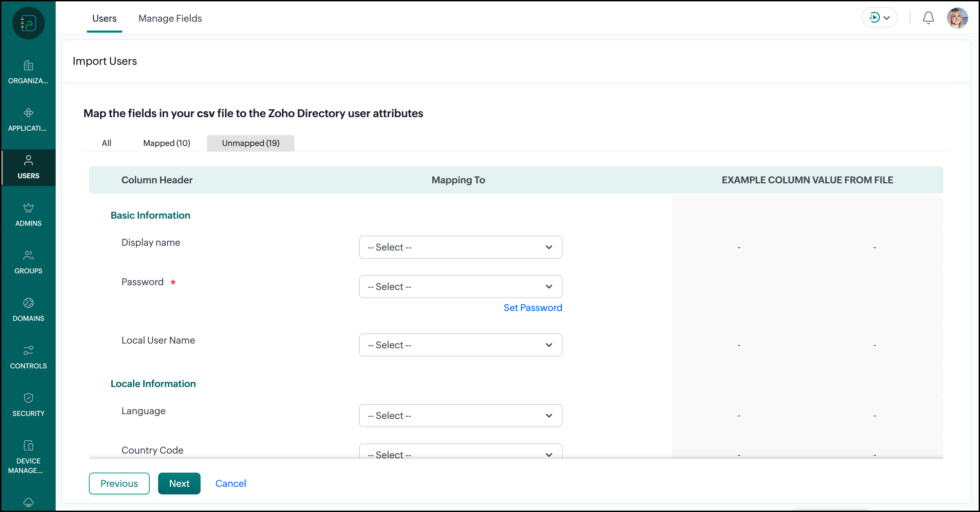Screen dimensions: 980x512
Task: Click the Next button
Action: pyautogui.click(x=179, y=483)
